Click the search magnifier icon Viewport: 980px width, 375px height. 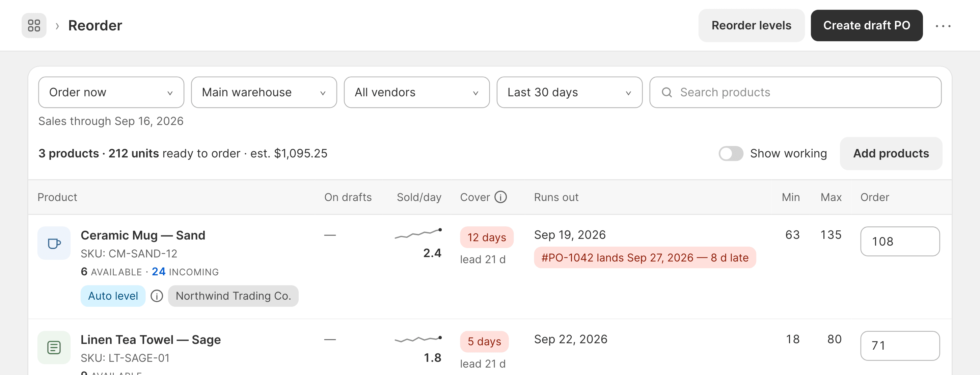tap(666, 93)
